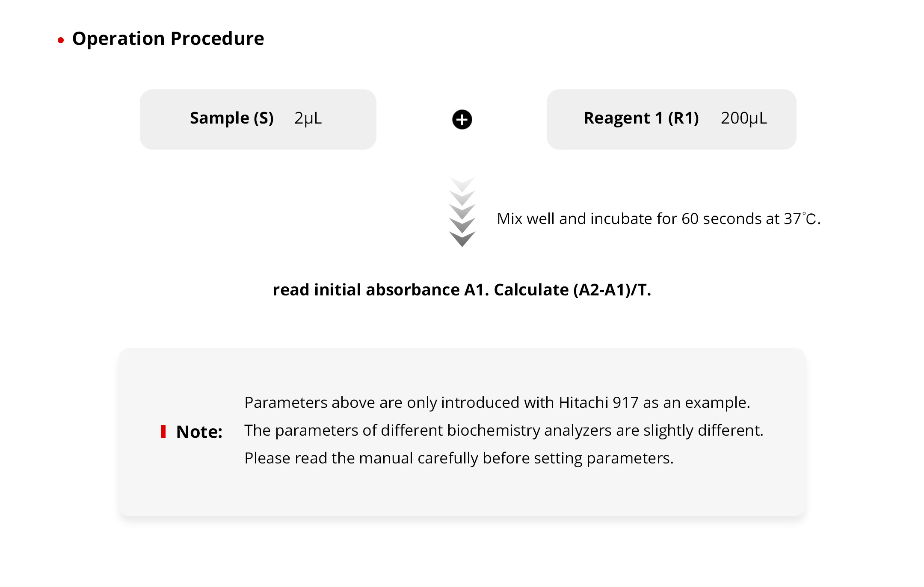
Task: Click the 2μL sample volume
Action: pos(308,118)
